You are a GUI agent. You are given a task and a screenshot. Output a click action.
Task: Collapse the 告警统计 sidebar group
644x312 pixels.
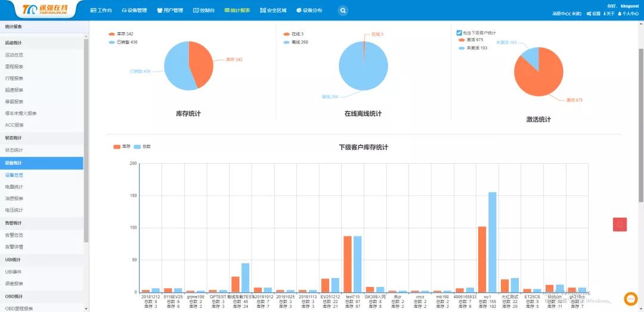pyautogui.click(x=42, y=223)
